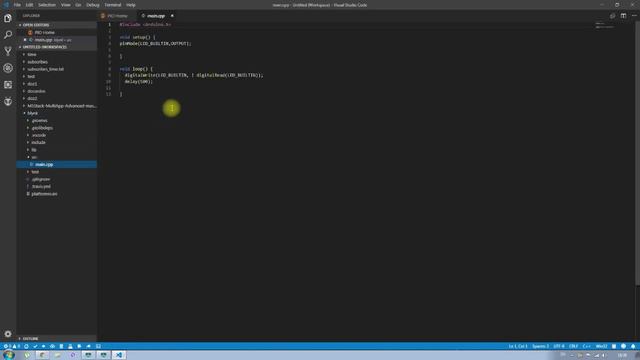
Task: Close the main.cpp editor tab
Action: coord(172,16)
